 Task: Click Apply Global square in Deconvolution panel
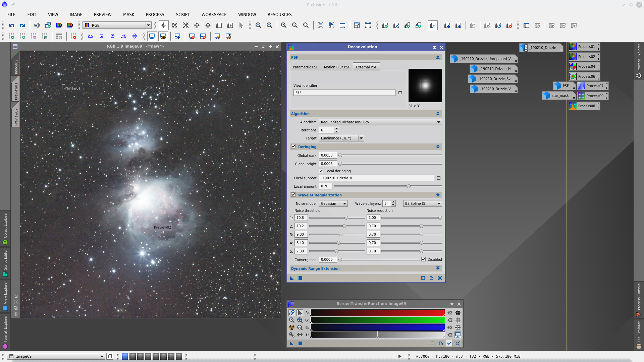300,278
